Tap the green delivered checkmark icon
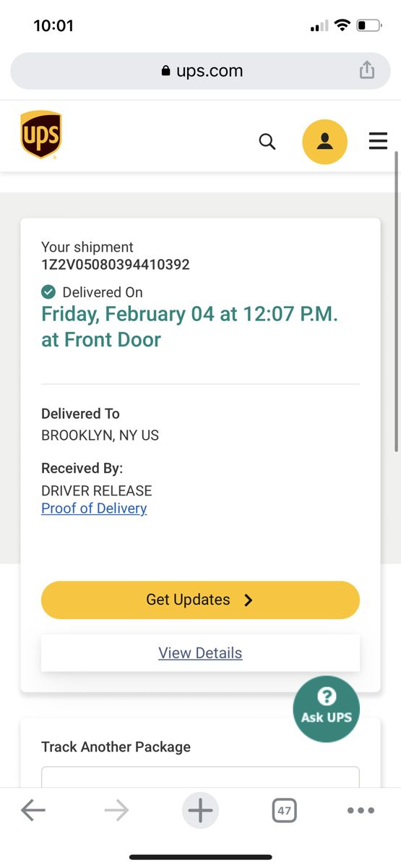 point(48,292)
